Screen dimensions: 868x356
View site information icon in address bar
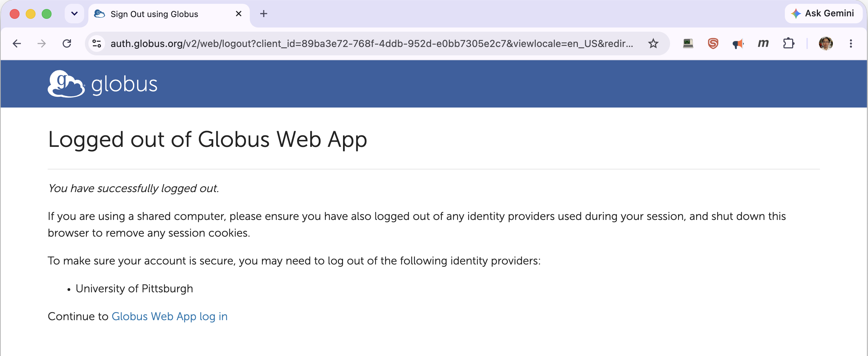click(97, 43)
